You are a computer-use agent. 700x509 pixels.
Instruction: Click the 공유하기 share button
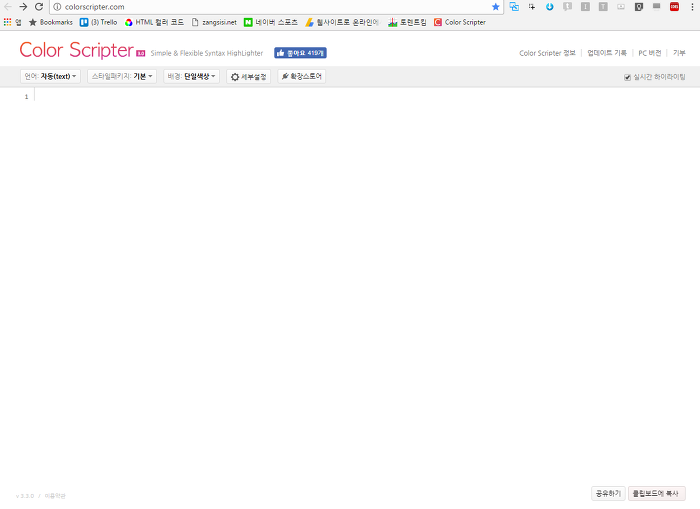(x=608, y=493)
